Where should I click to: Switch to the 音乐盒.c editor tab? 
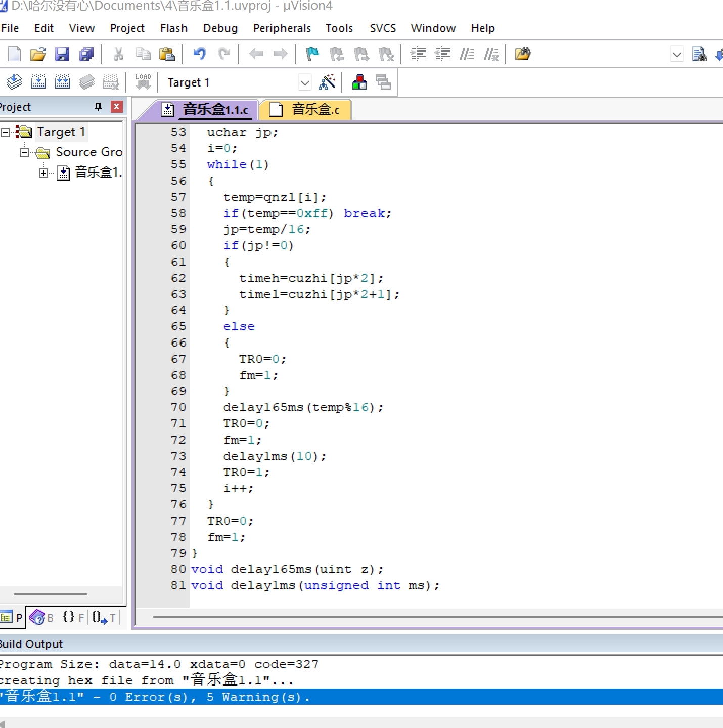coord(305,109)
